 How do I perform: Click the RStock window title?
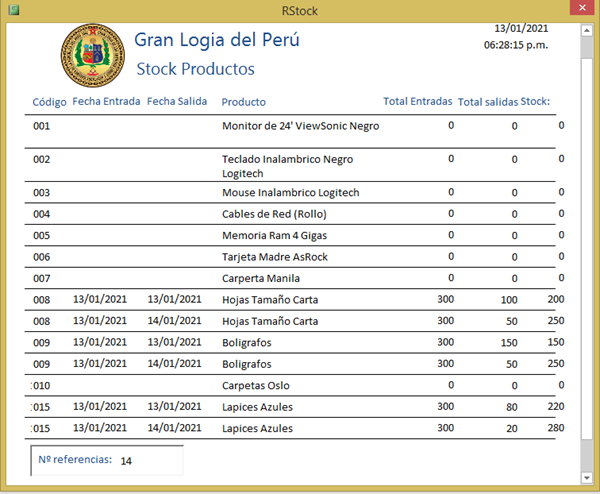coord(300,11)
